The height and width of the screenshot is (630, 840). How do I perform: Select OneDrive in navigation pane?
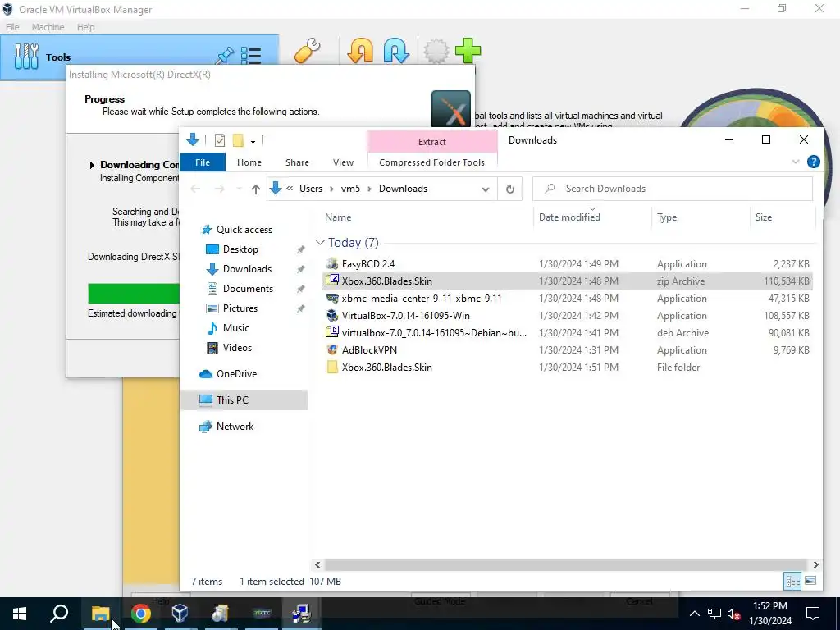236,374
